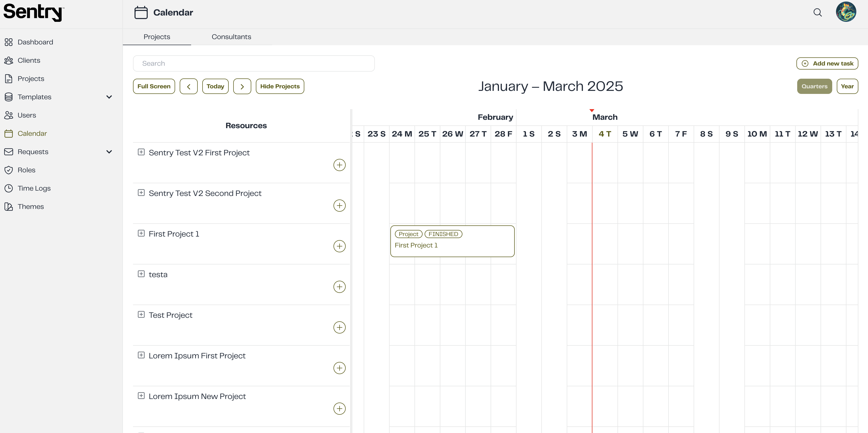Click plus icon in testa row
Screen dimensions: 868x433
click(x=339, y=287)
